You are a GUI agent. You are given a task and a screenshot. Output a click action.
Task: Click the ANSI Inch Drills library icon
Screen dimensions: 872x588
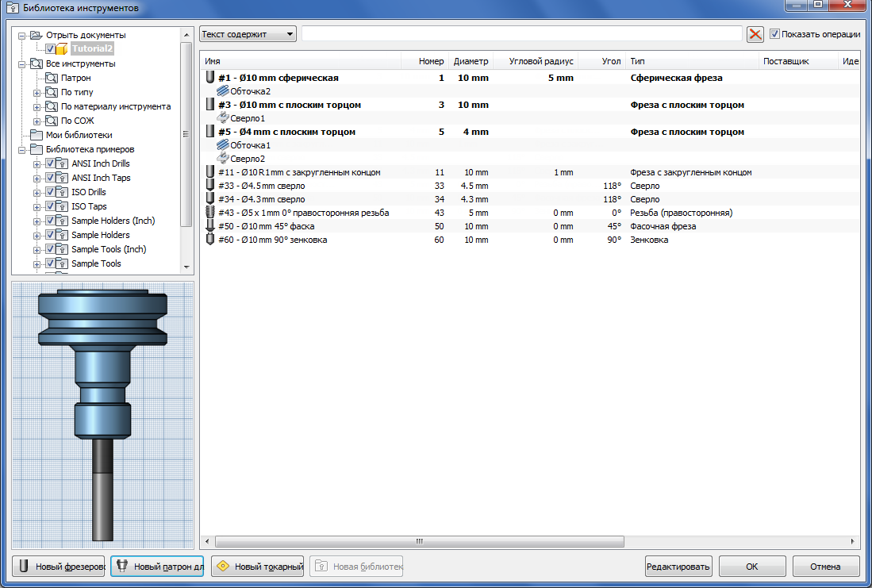point(62,163)
